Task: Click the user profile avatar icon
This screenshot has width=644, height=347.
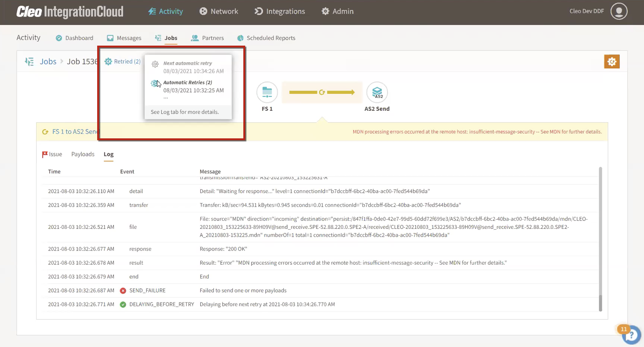Action: click(x=619, y=11)
